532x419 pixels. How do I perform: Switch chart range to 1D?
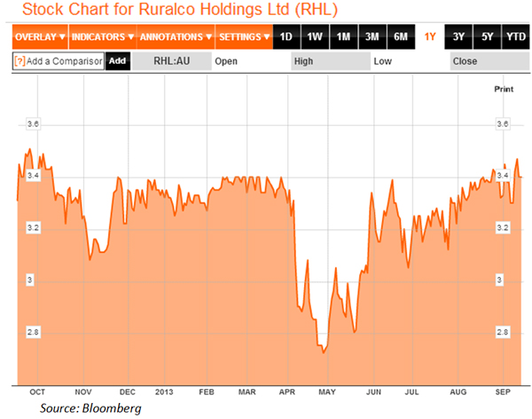click(285, 37)
